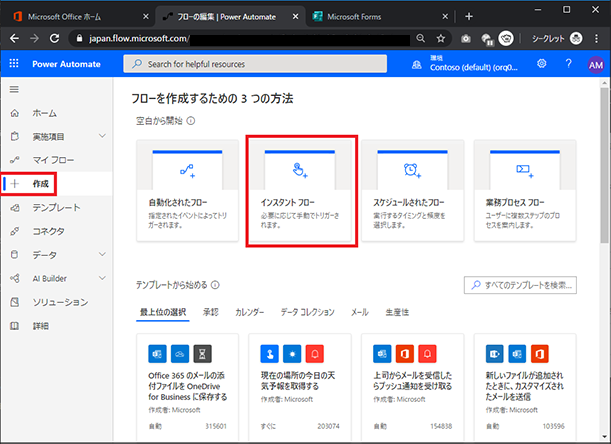This screenshot has height=444, width=611.
Task: Expand the 実施項目 chevron
Action: click(102, 136)
